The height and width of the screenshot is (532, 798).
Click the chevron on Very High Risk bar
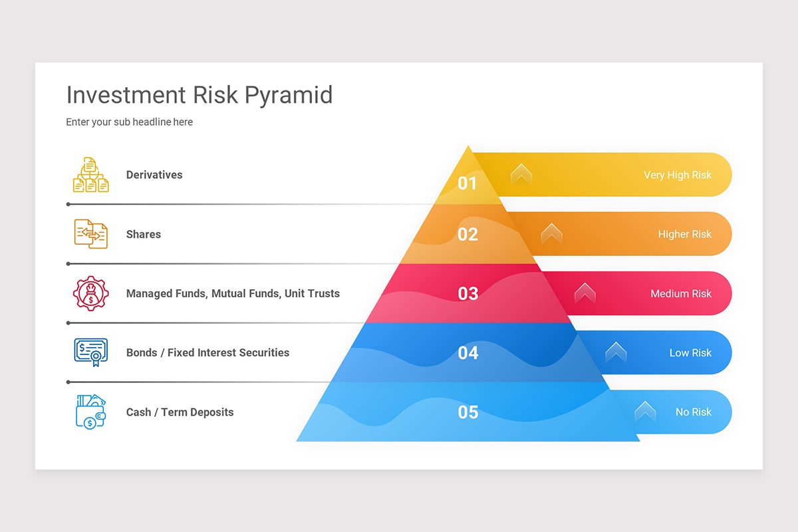[521, 174]
